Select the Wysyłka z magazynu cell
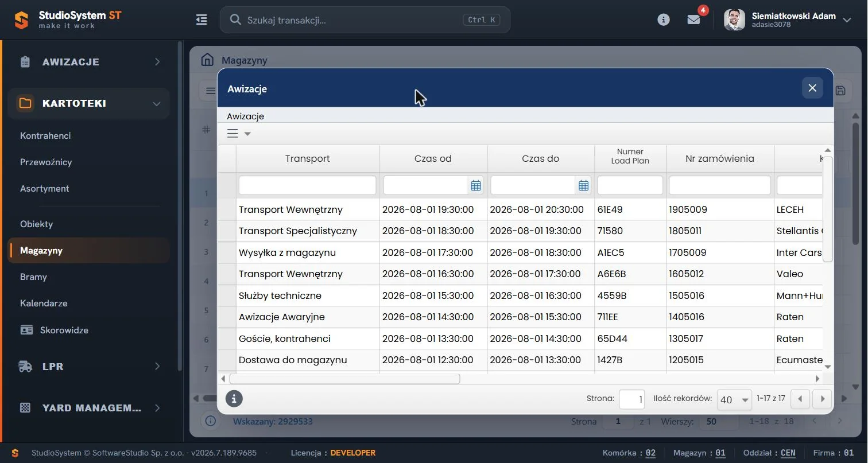 [308, 253]
